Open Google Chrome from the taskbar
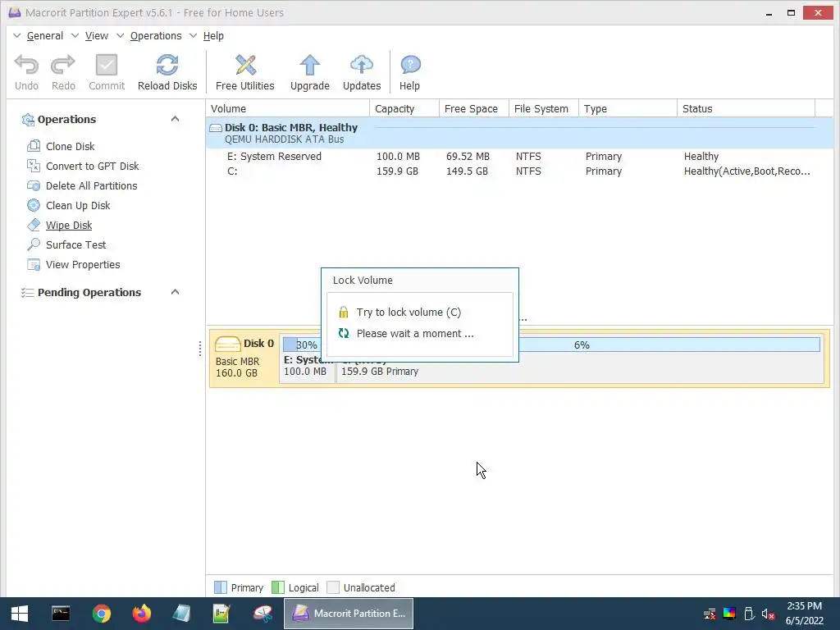The height and width of the screenshot is (630, 840). click(x=101, y=614)
